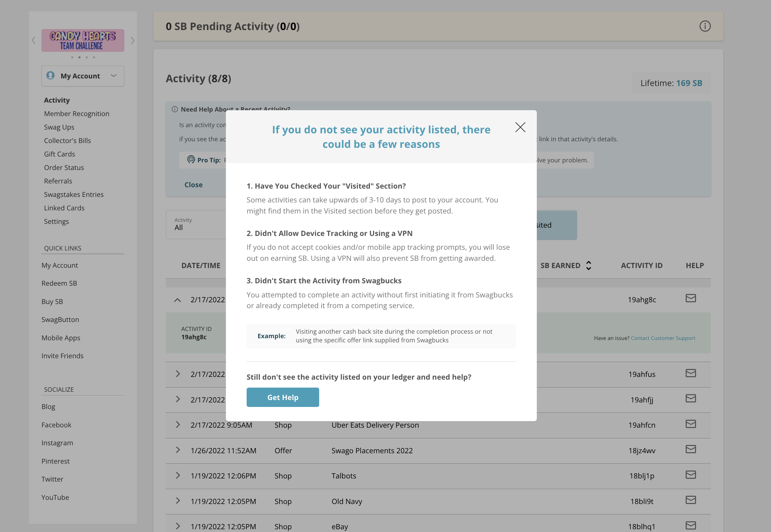The height and width of the screenshot is (532, 771).
Task: Click the envelope help icon on the Uber Eats row
Action: [691, 424]
